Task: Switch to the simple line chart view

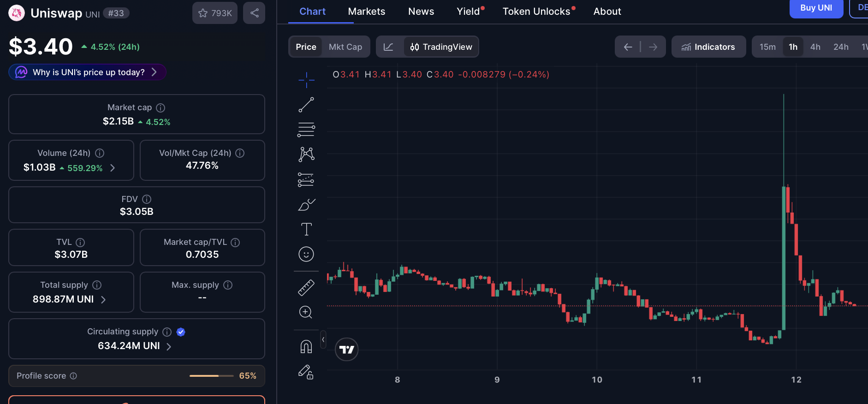Action: [x=388, y=47]
